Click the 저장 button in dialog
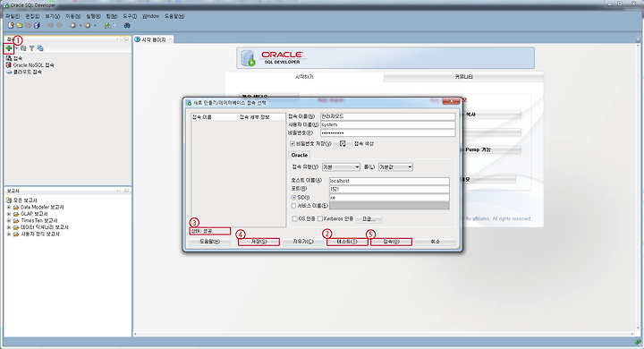The height and width of the screenshot is (349, 644). (258, 242)
